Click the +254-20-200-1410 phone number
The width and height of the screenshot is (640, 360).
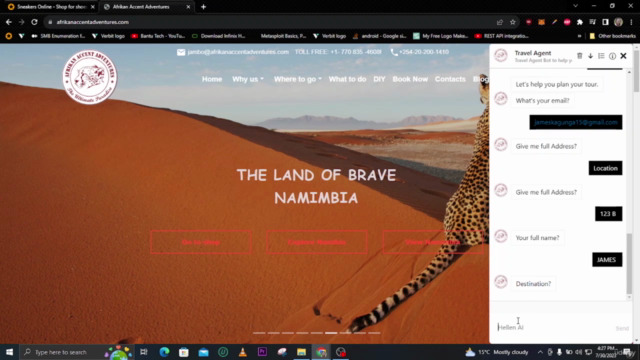[424, 52]
